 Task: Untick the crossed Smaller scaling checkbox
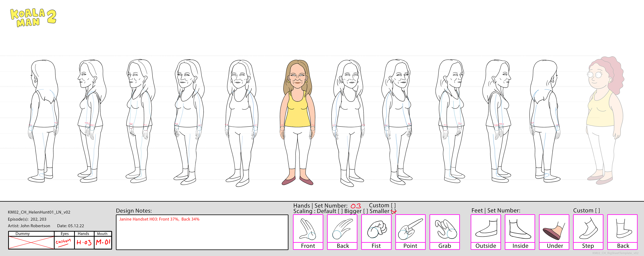click(394, 212)
